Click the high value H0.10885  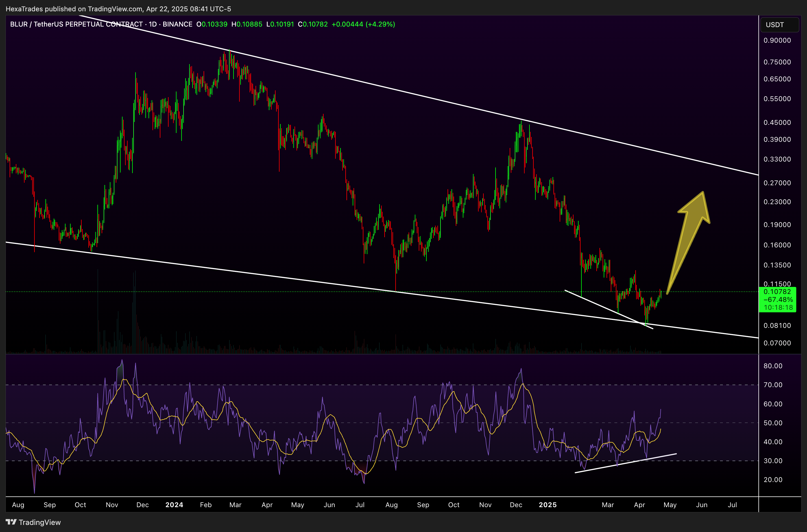click(247, 24)
